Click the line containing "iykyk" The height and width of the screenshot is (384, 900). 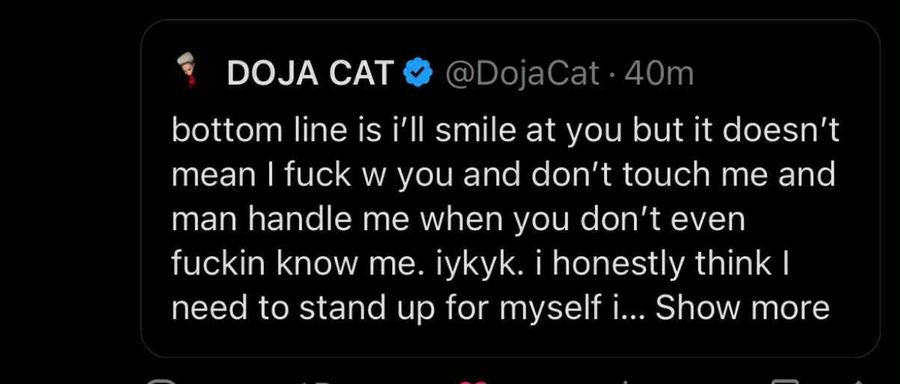click(x=481, y=263)
